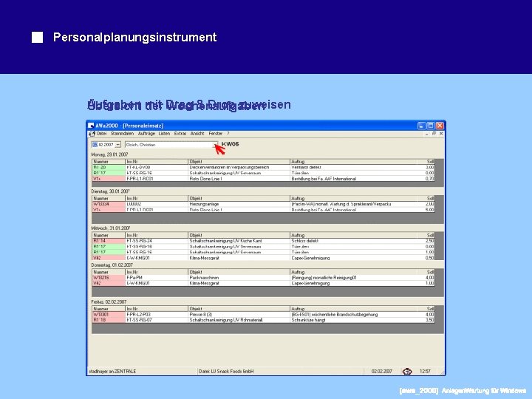Click the status bar icon beside 12:57
This screenshot has height=399, width=532.
[x=407, y=372]
